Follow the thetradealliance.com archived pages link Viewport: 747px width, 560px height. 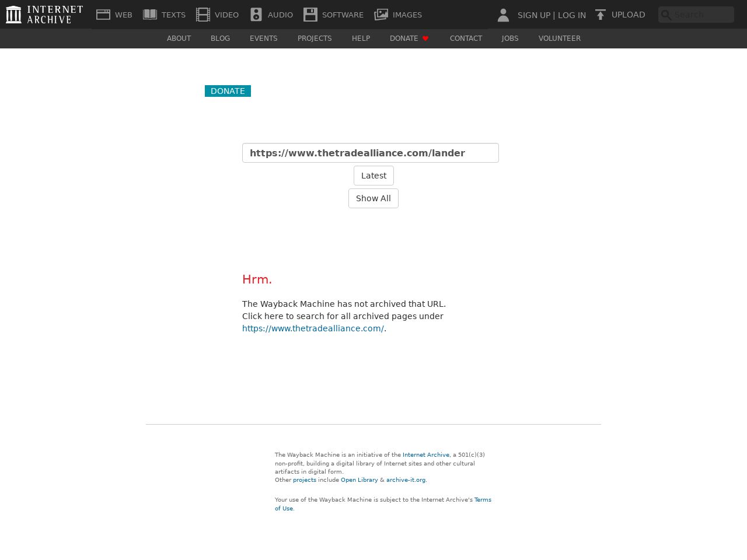point(313,328)
